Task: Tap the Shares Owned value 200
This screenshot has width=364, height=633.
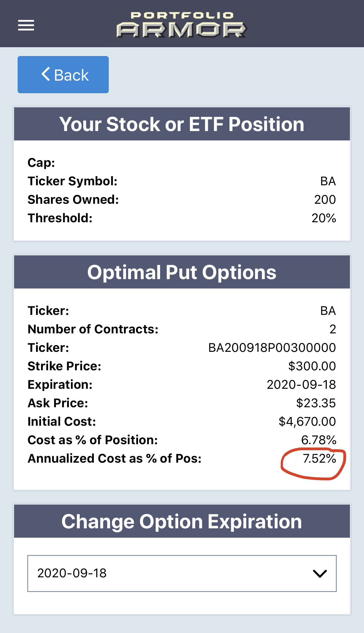Action: (325, 200)
